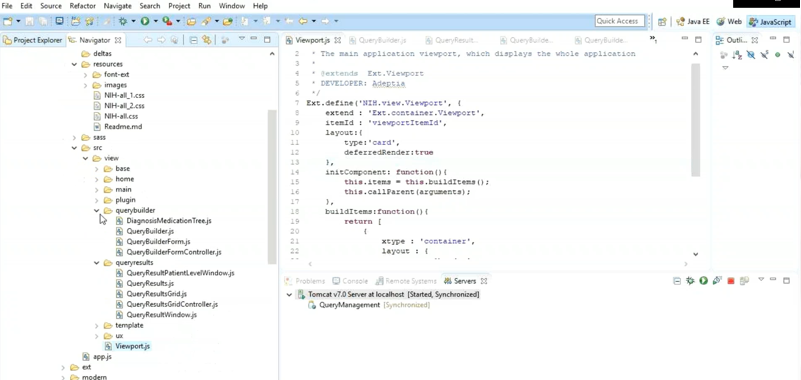Toggle Hide Fields in Outline view
The image size is (801, 380).
click(x=750, y=55)
